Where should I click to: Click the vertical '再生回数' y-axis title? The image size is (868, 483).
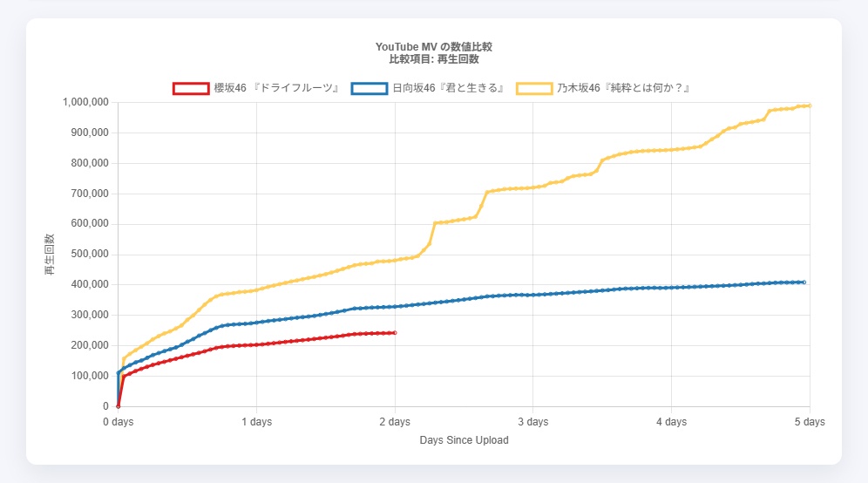49,255
